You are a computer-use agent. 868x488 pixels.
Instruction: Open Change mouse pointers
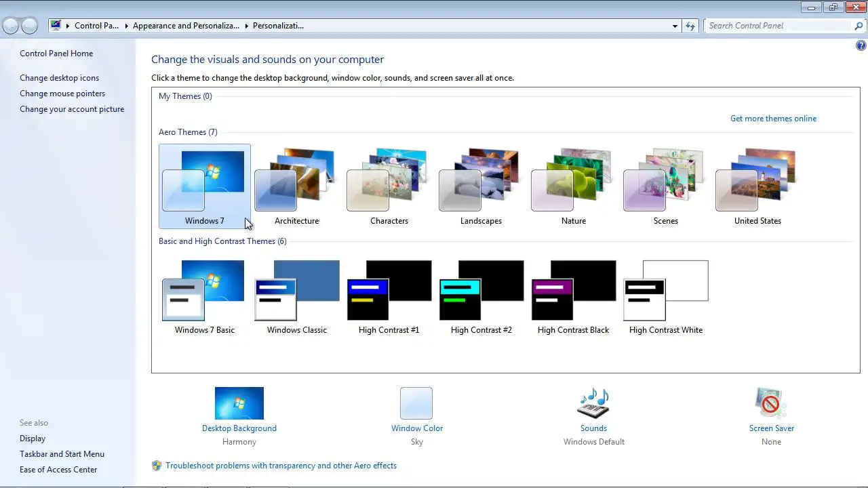click(62, 94)
